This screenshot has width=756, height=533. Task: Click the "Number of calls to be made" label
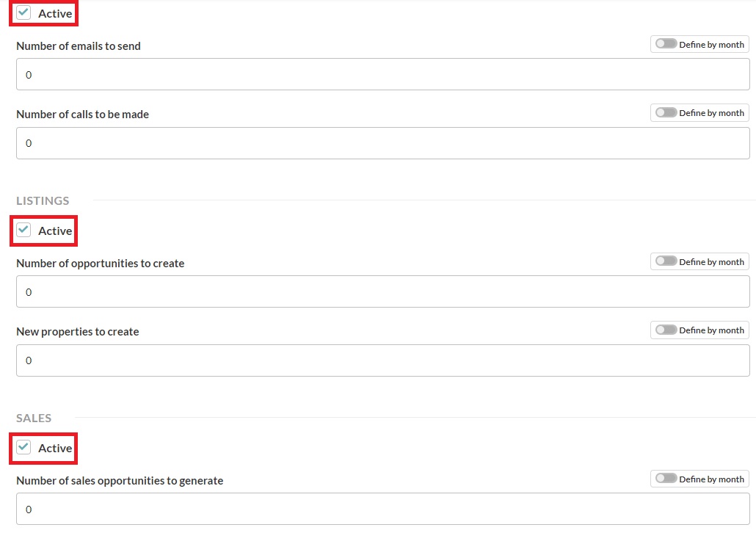pyautogui.click(x=82, y=114)
